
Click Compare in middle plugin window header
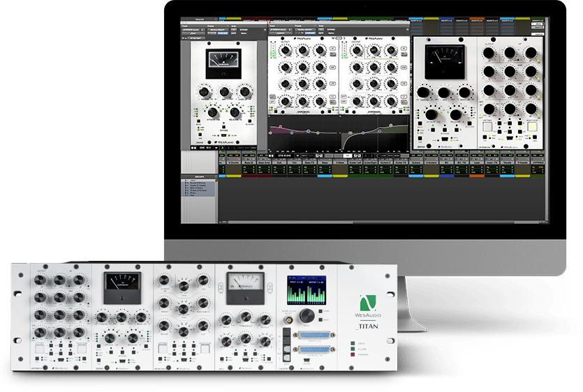pyautogui.click(x=310, y=33)
